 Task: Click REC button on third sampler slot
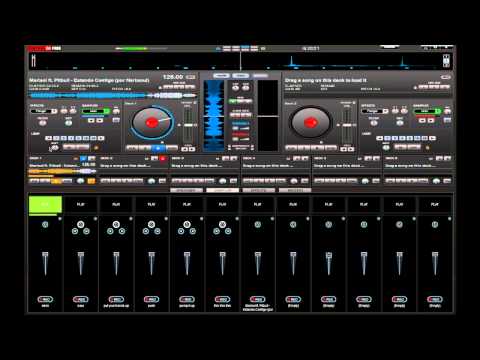pyautogui.click(x=116, y=299)
